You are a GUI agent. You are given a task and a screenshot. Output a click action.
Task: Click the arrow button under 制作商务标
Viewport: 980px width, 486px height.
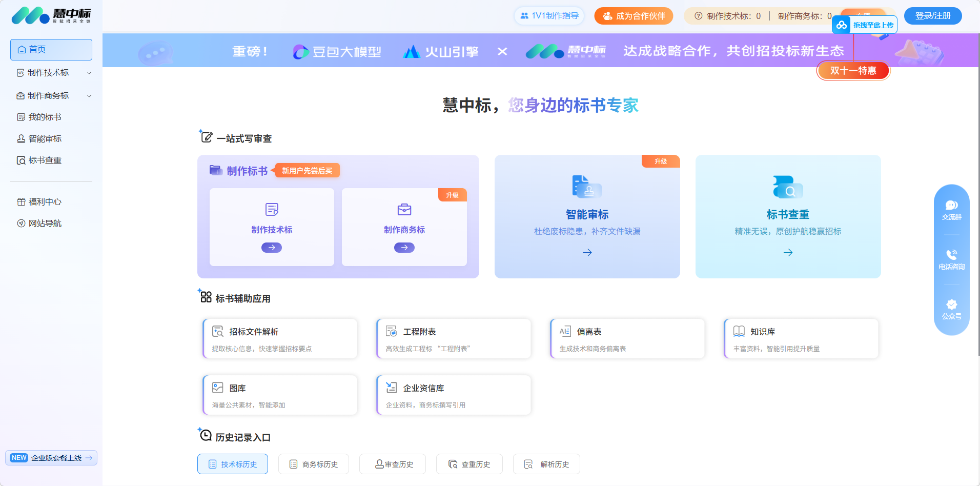404,248
